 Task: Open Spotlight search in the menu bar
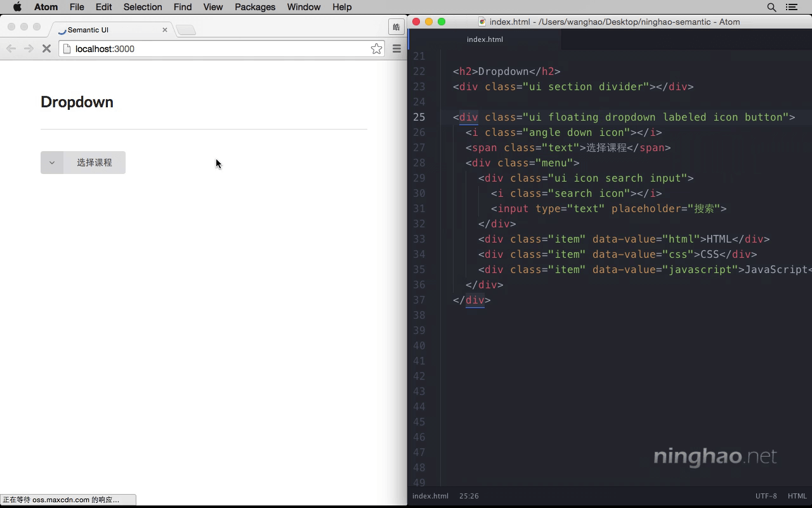pyautogui.click(x=771, y=7)
